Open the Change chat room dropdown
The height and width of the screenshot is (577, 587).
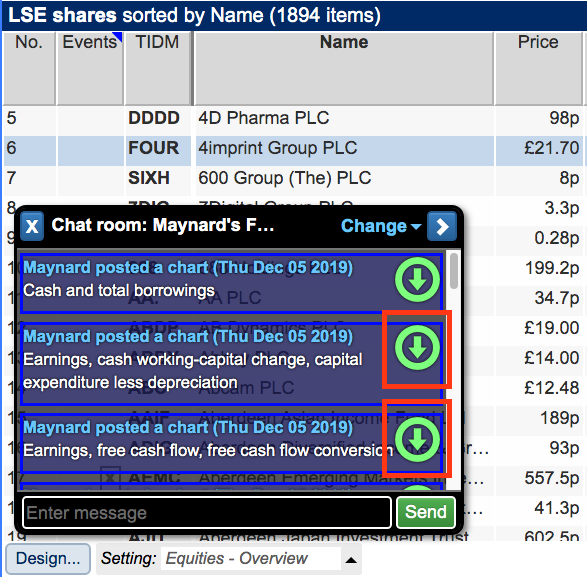[381, 226]
